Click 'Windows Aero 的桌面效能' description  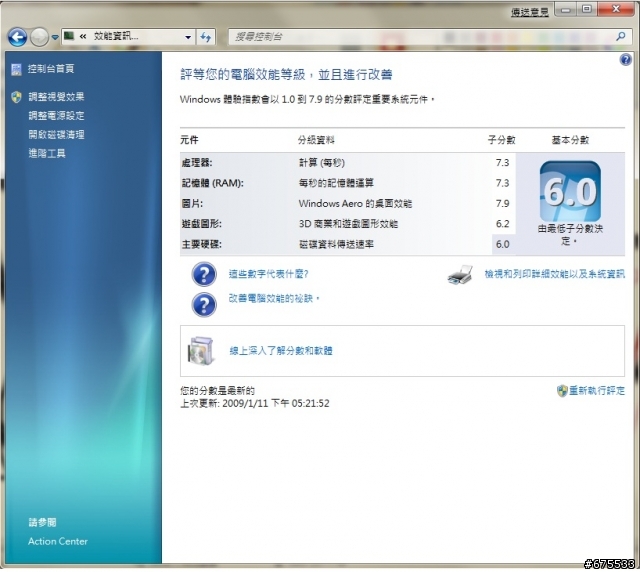coord(356,203)
